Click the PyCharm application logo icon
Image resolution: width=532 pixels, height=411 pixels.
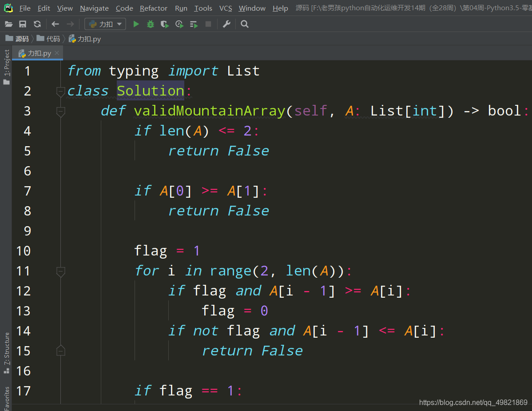click(x=8, y=8)
